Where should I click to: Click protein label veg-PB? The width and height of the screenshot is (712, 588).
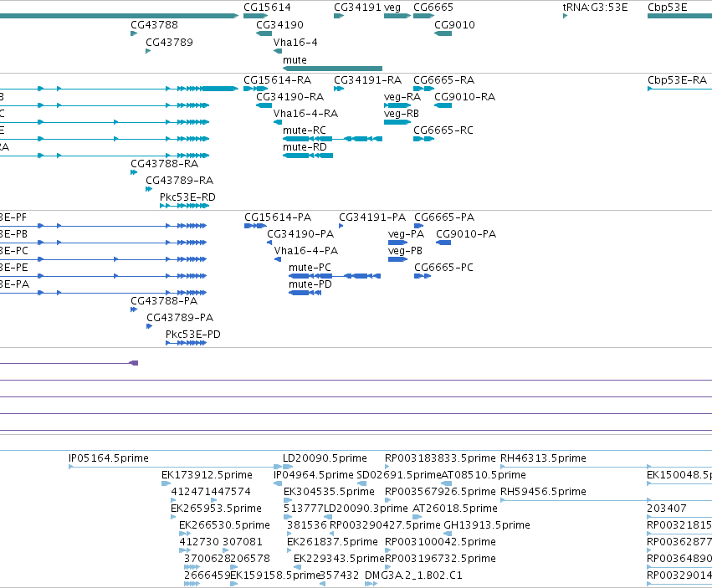[x=405, y=251]
